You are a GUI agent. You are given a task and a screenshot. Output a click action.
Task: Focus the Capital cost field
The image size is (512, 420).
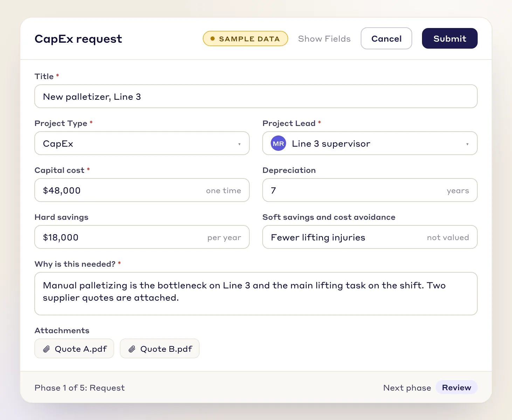tap(142, 190)
